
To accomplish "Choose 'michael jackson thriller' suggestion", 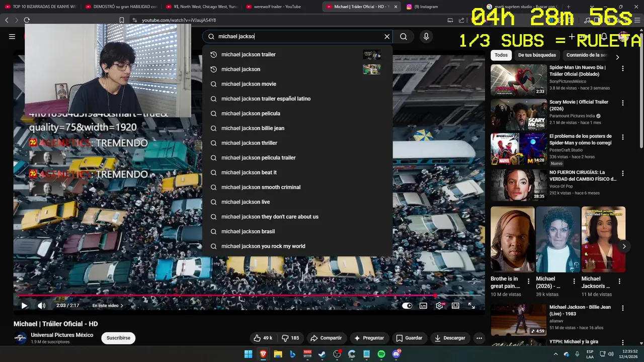I will click(297, 143).
